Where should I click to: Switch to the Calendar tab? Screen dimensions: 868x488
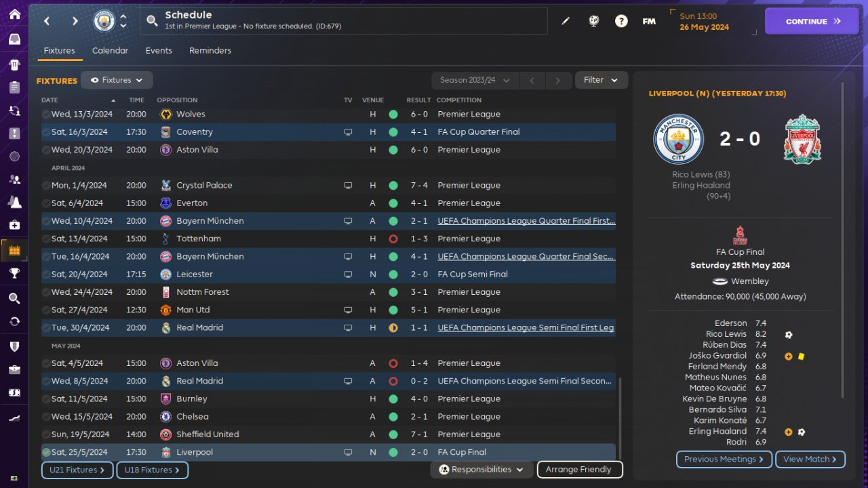[110, 51]
